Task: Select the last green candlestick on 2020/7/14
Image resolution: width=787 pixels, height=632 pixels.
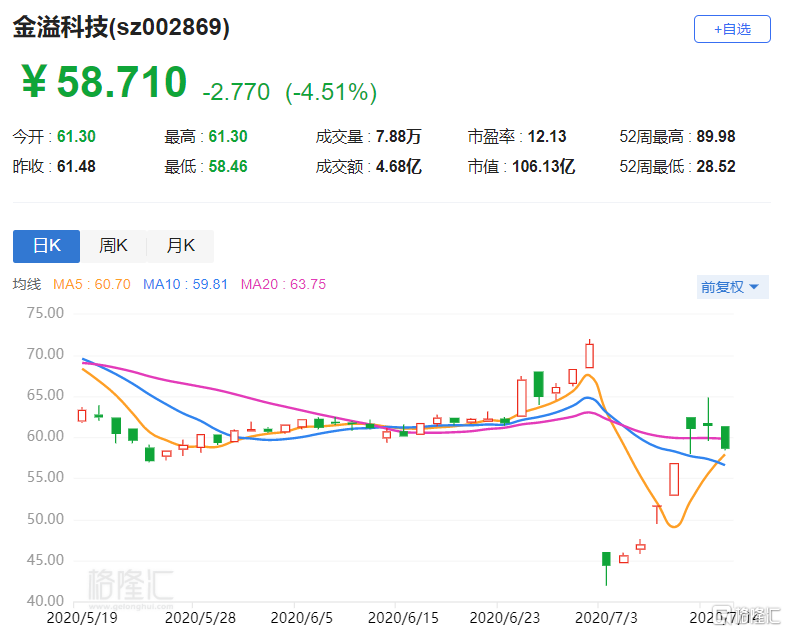Action: point(725,437)
